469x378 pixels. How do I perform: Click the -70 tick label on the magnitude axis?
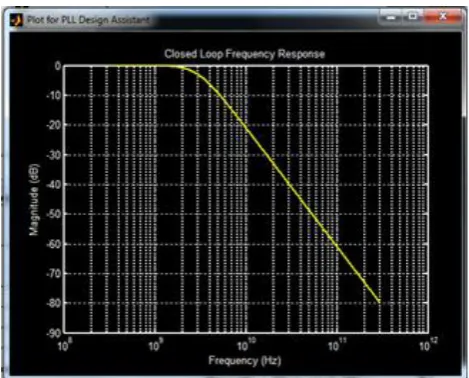coord(53,274)
